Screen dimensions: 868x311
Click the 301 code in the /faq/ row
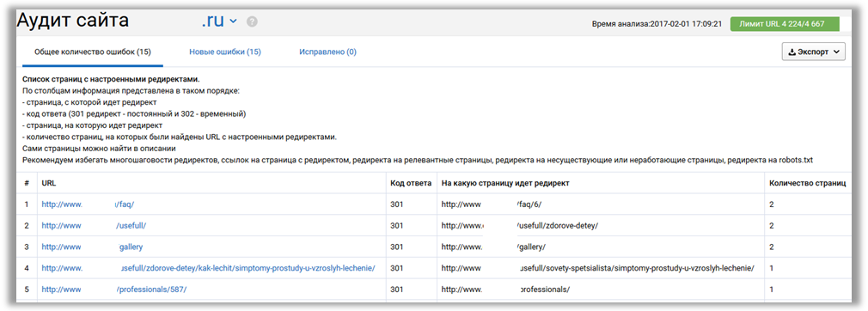coord(397,204)
